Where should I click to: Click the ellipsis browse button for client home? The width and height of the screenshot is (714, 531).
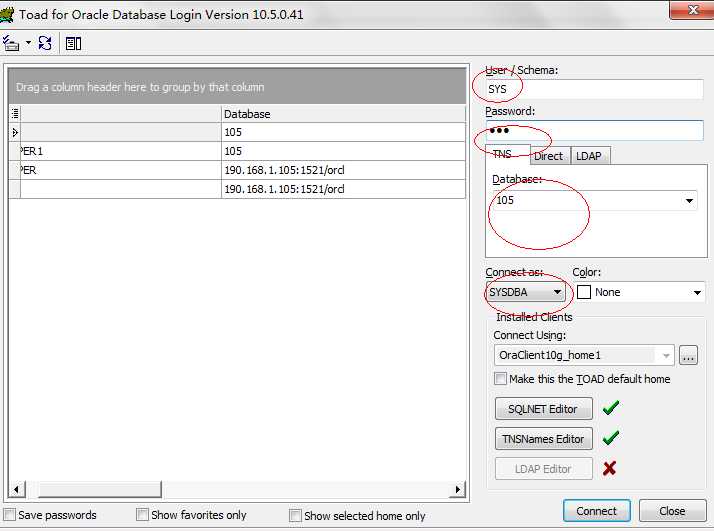[x=688, y=355]
